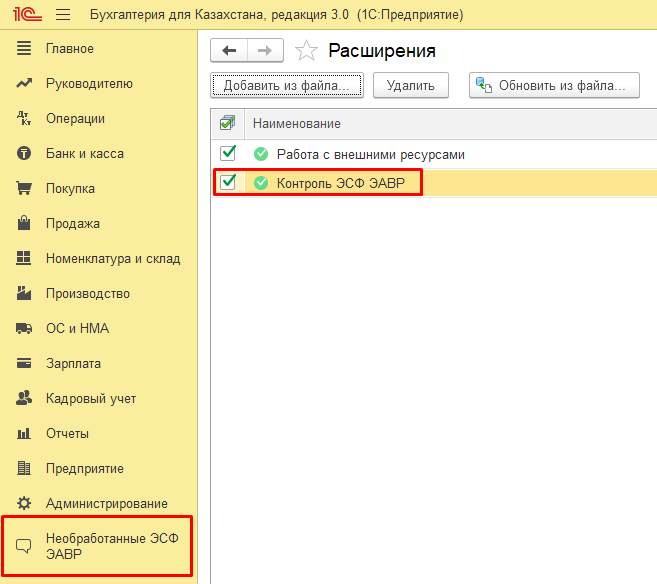Click the Удалить button
The height and width of the screenshot is (584, 657).
(410, 86)
